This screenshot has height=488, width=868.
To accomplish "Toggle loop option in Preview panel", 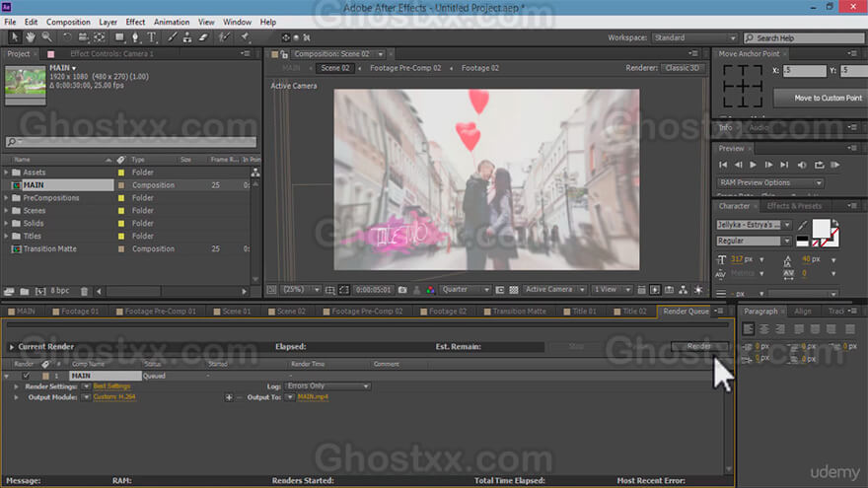I will tap(820, 165).
